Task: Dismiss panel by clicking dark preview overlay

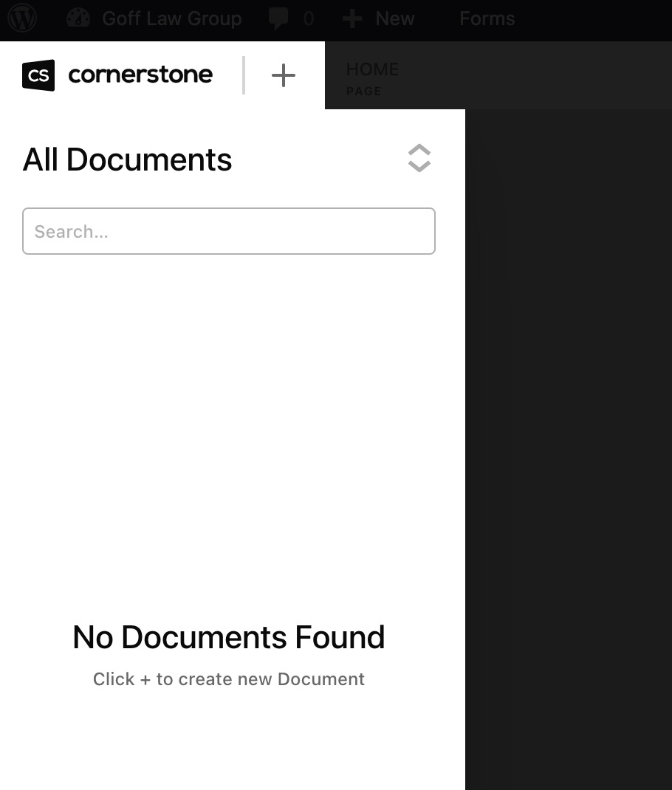Action: tap(569, 443)
